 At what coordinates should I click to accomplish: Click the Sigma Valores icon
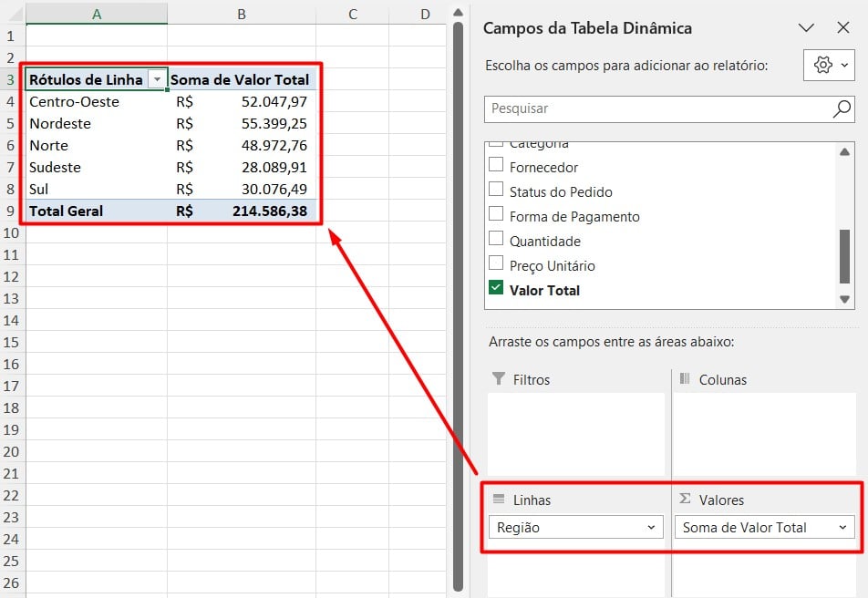pyautogui.click(x=685, y=500)
